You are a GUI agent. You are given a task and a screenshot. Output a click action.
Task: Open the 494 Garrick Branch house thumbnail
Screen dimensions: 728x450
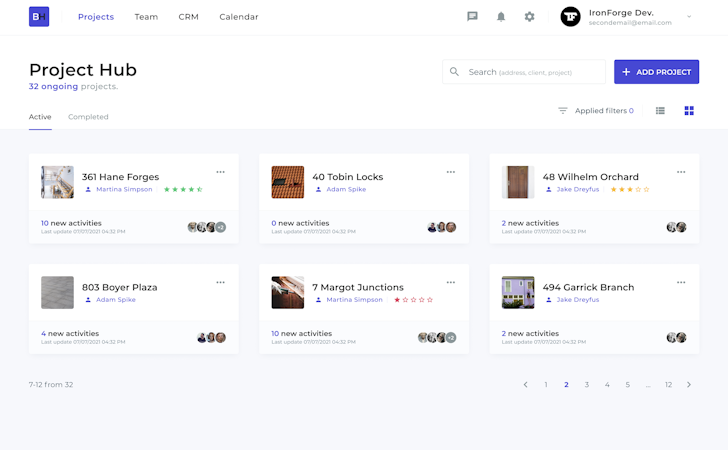pos(518,293)
